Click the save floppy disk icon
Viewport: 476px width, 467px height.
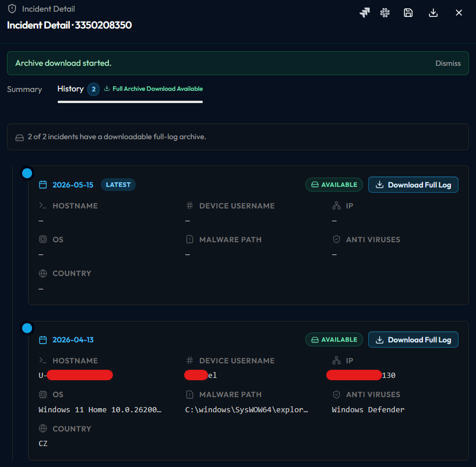[x=408, y=12]
